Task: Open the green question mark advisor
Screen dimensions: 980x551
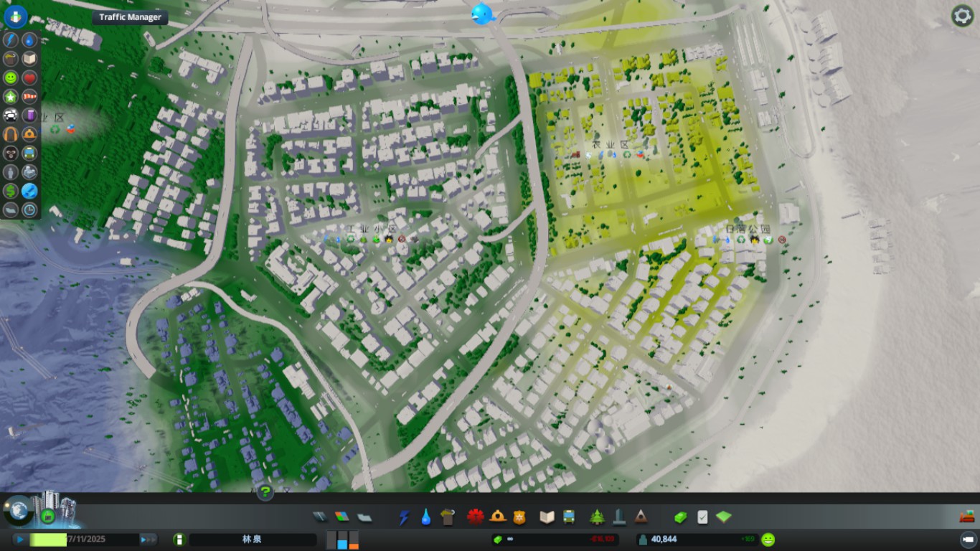Action: (265, 492)
